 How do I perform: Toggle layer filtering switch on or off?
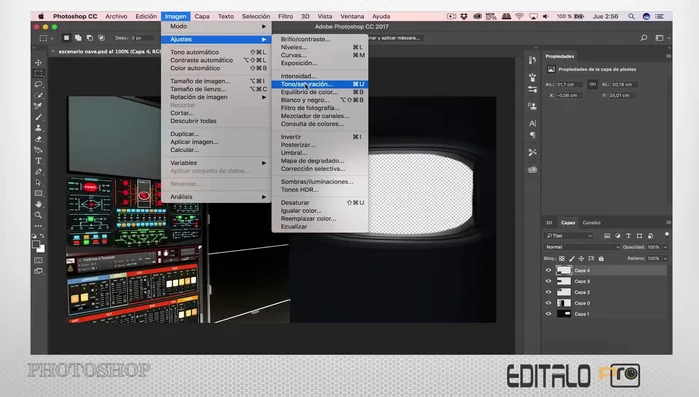point(666,234)
